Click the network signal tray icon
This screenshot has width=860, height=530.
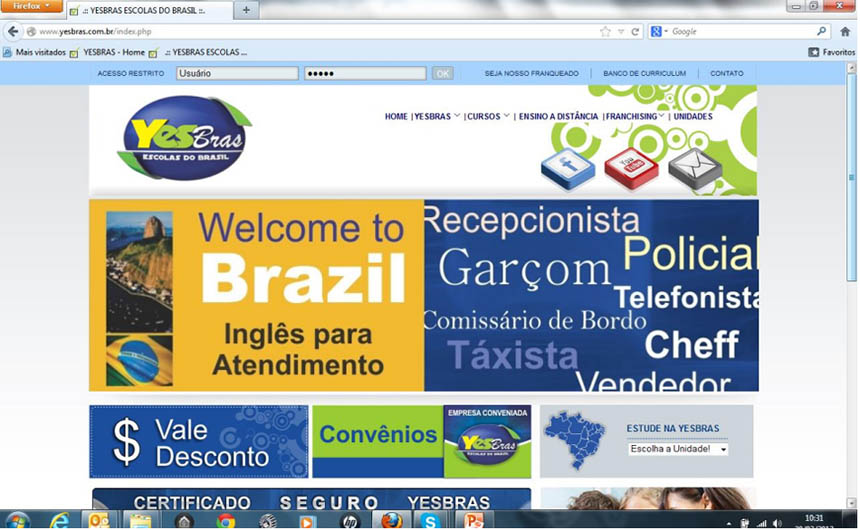(x=761, y=523)
